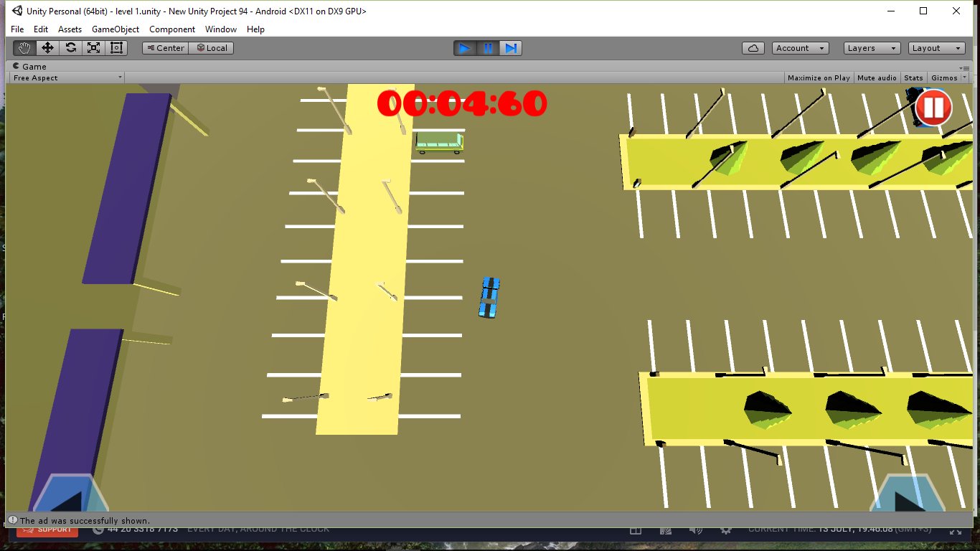
Task: Select the Scale tool
Action: pyautogui.click(x=93, y=47)
